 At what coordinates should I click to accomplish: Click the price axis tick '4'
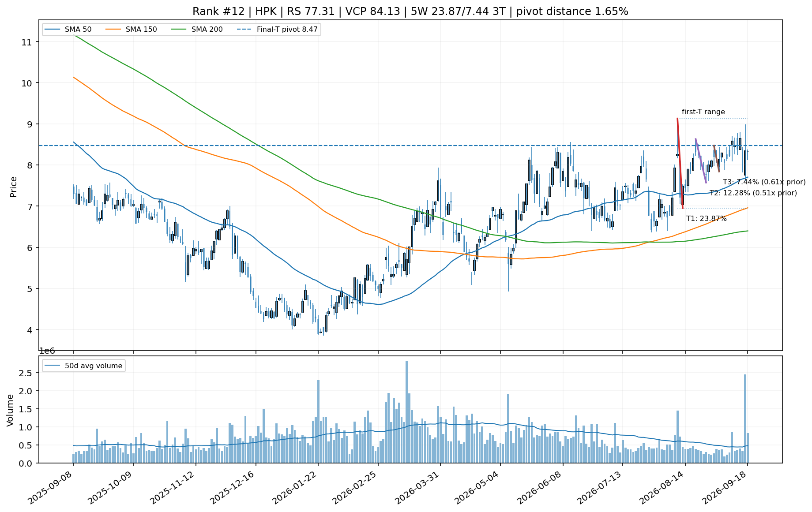click(30, 329)
